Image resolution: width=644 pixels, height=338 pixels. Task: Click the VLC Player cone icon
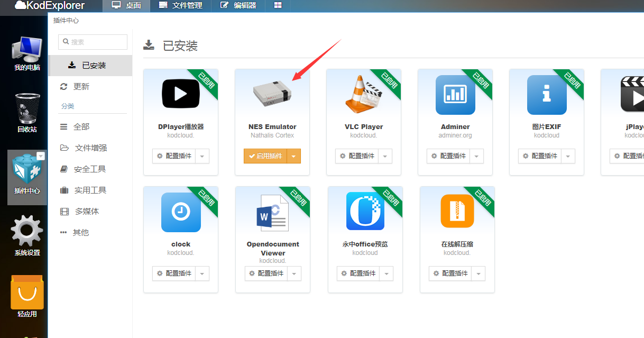coord(363,95)
